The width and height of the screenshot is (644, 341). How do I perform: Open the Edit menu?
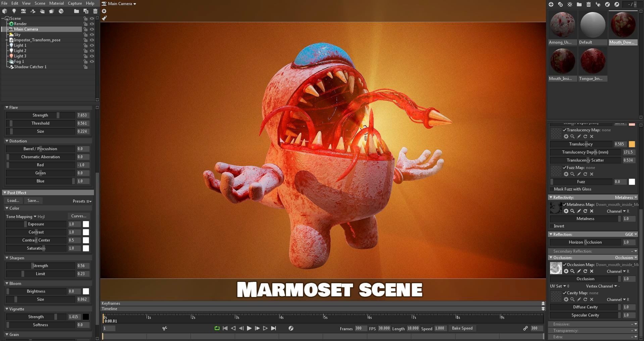coord(15,3)
